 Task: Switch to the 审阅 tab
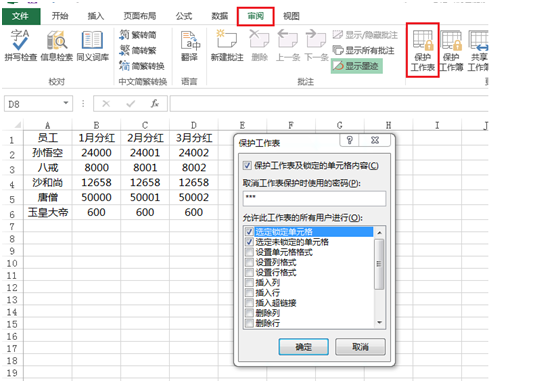click(x=256, y=16)
